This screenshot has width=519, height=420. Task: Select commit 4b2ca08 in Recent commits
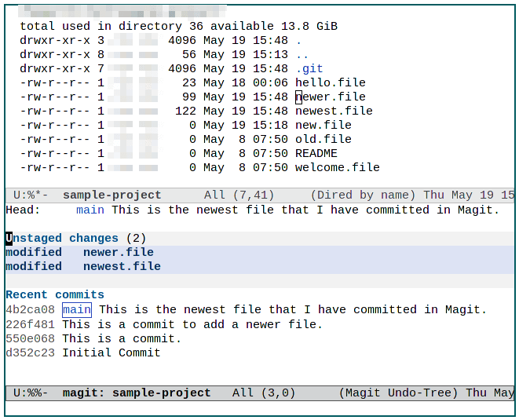coord(30,309)
